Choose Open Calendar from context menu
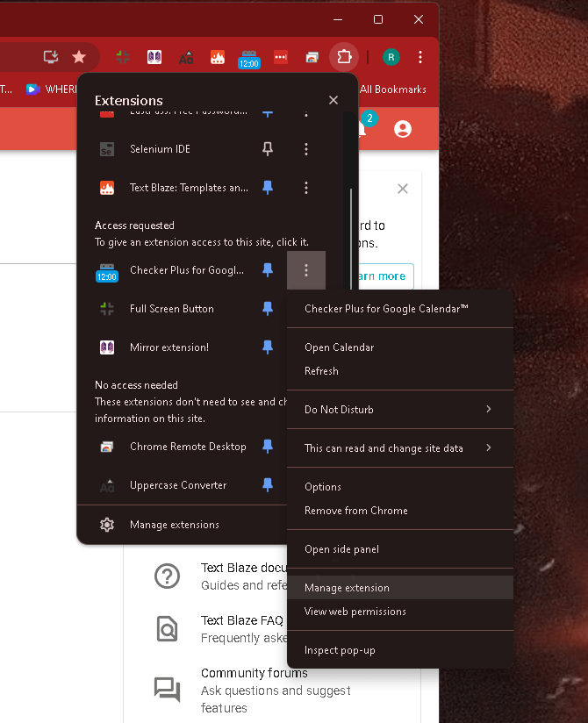Image resolution: width=588 pixels, height=723 pixels. (400, 347)
